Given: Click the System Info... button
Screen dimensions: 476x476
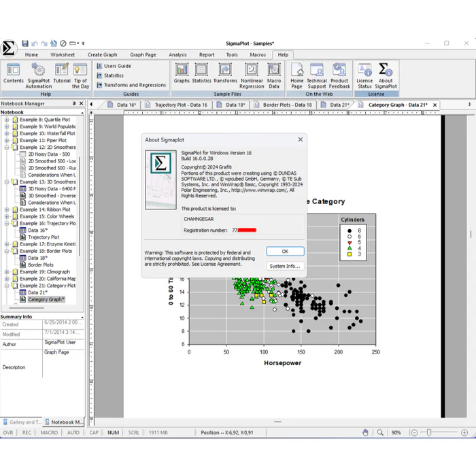Looking at the screenshot, I should tap(285, 266).
